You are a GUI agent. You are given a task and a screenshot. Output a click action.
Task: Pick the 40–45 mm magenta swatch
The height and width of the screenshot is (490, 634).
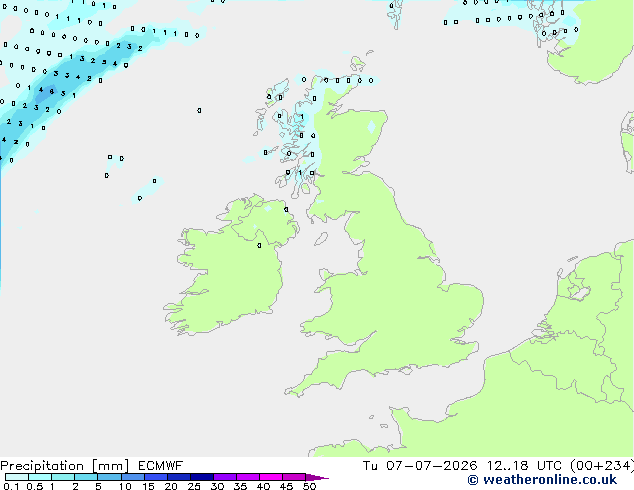[271, 477]
